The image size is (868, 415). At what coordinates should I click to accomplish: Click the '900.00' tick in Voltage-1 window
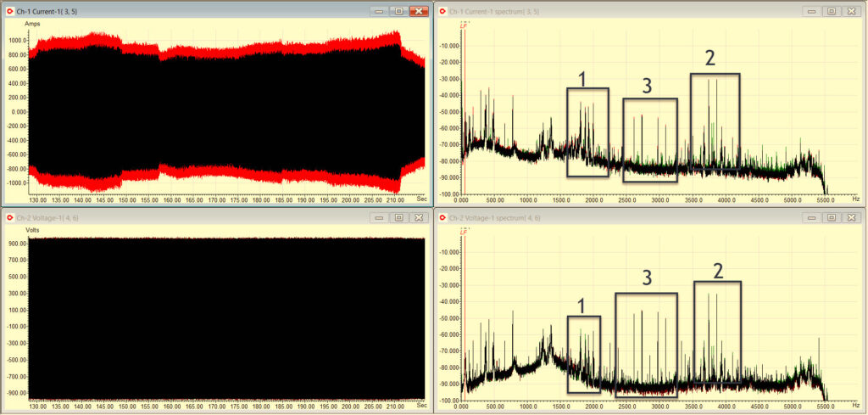coord(19,244)
